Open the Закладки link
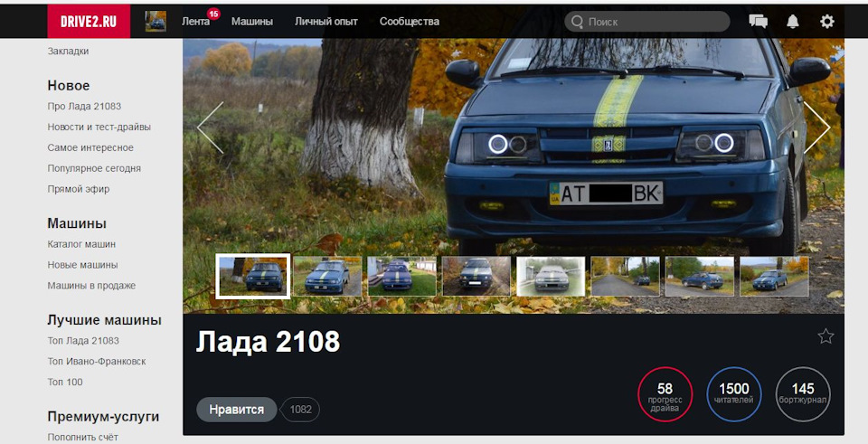Image resolution: width=868 pixels, height=444 pixels. pos(68,51)
